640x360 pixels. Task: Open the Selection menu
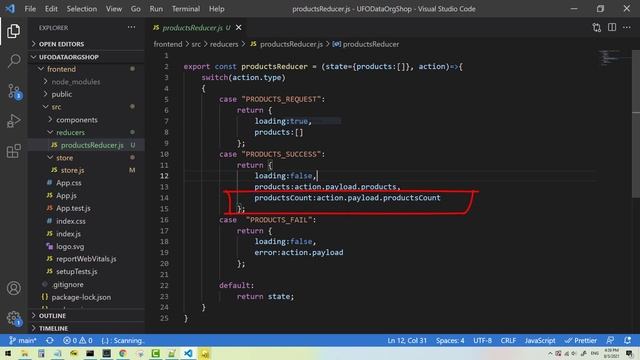coord(82,9)
